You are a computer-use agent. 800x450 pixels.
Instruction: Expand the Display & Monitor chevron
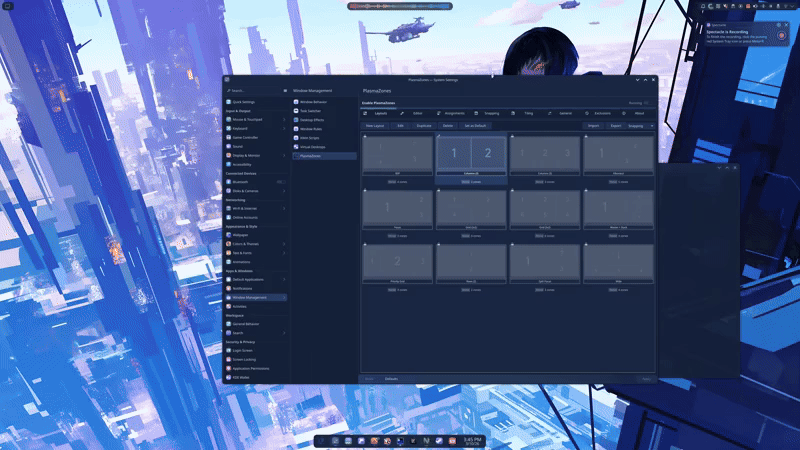click(x=284, y=155)
